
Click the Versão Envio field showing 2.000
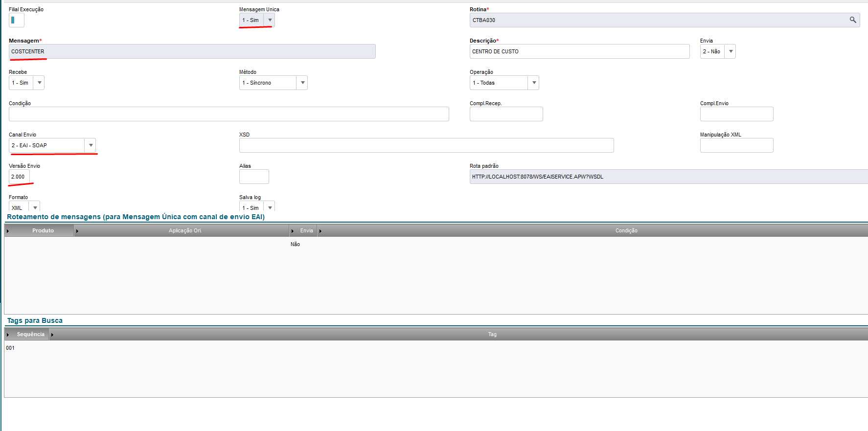20,177
